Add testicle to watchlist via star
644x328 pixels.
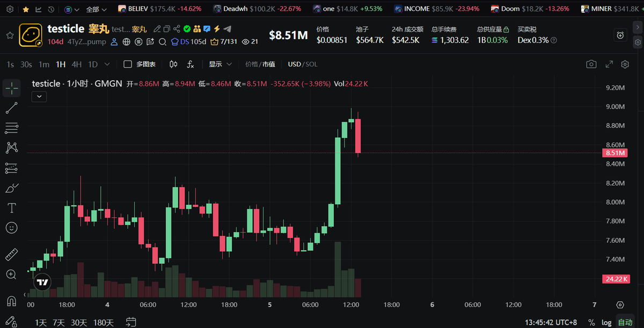click(x=9, y=36)
